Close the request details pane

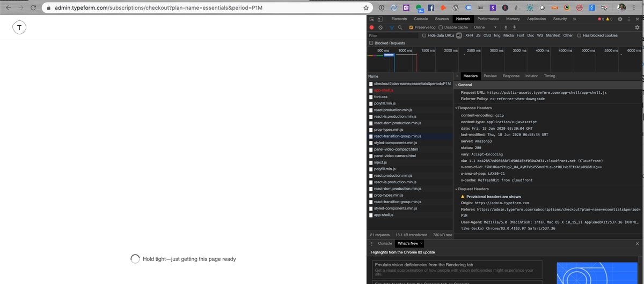[x=457, y=76]
